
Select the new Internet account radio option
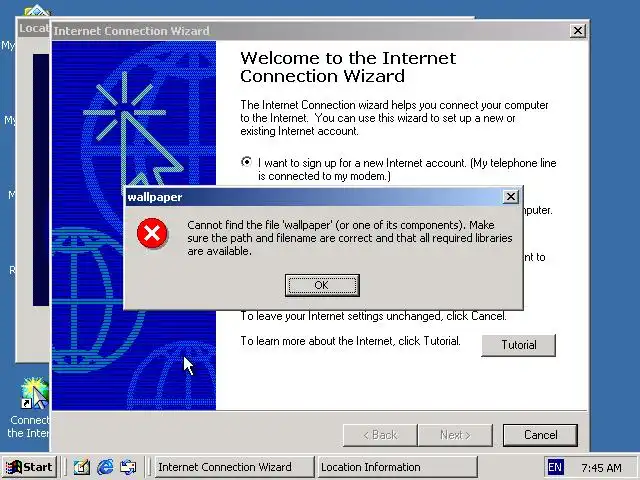coord(246,162)
